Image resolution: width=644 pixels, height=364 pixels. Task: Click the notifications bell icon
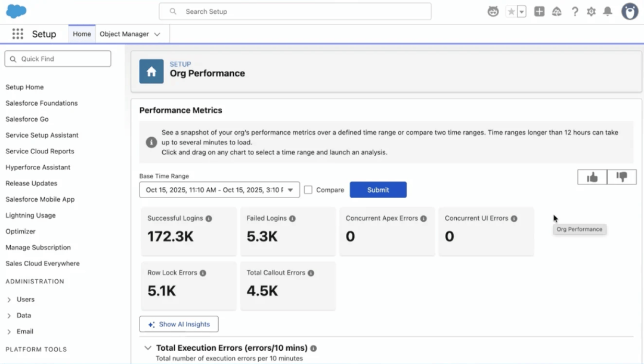click(608, 11)
